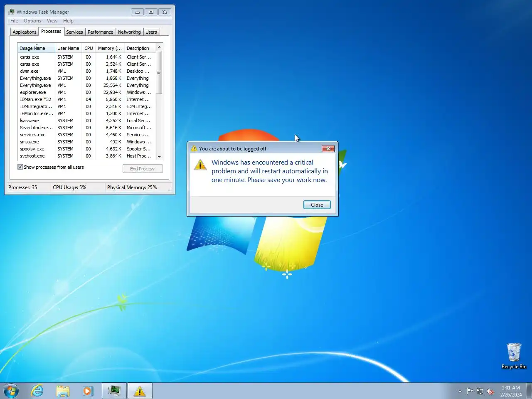Toggle Show processes from all users checkbox
The image size is (532, 399).
point(20,167)
